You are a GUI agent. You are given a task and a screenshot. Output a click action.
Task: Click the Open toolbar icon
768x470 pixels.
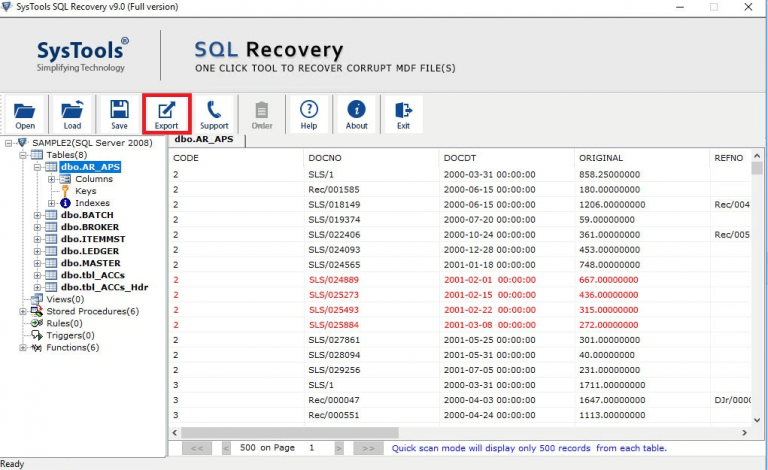tap(24, 111)
